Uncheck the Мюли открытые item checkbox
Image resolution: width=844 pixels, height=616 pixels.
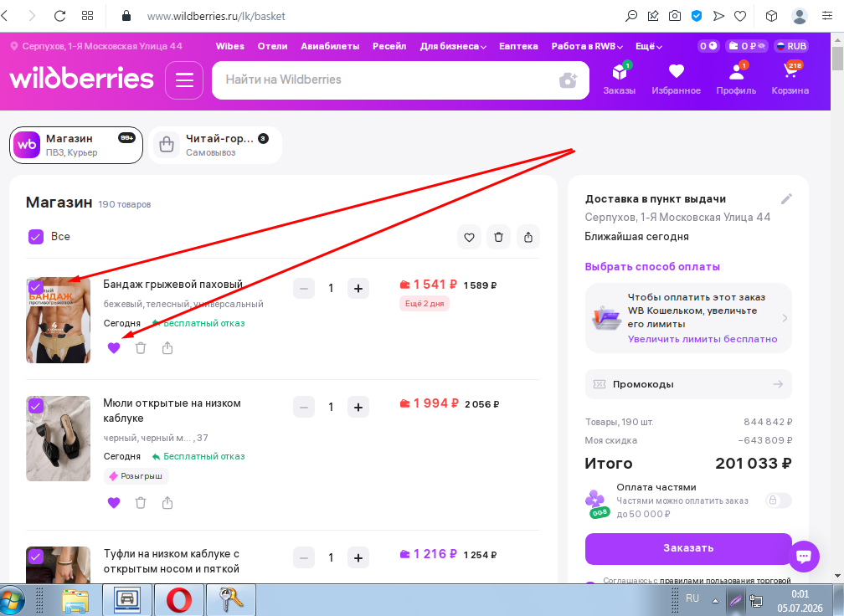click(x=35, y=406)
